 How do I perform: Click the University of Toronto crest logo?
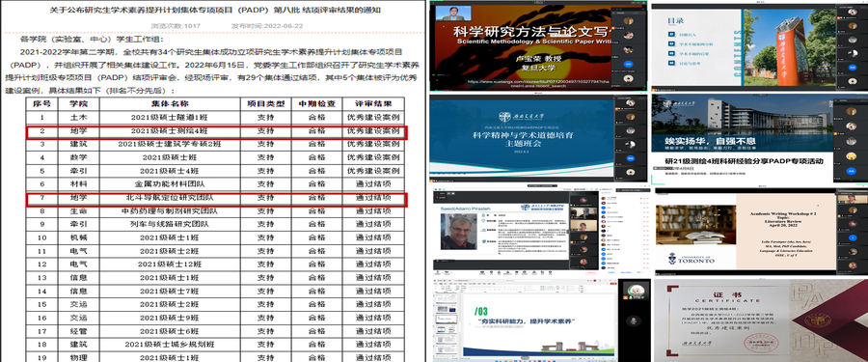pyautogui.click(x=672, y=259)
